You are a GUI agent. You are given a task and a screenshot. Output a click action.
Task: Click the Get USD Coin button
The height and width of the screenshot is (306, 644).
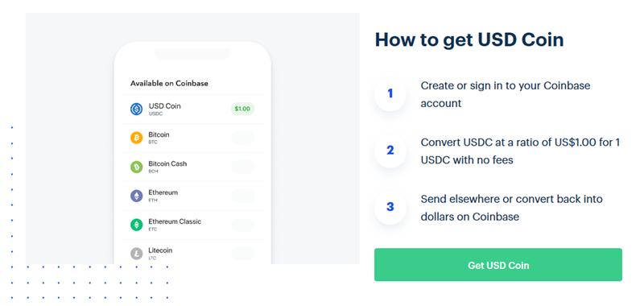click(498, 265)
